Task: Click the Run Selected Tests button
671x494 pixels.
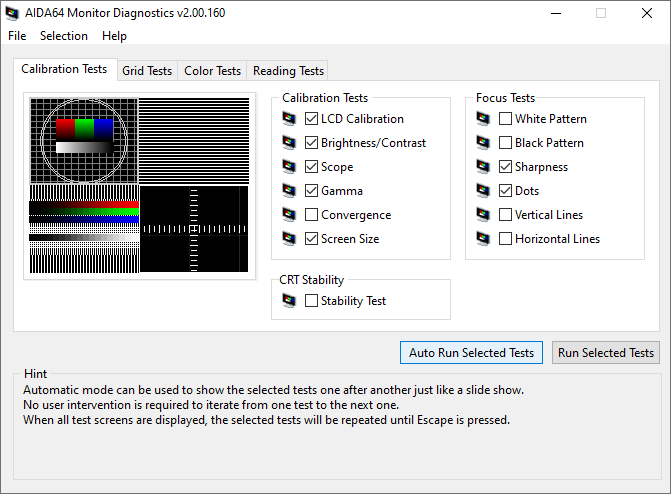Action: click(x=606, y=353)
